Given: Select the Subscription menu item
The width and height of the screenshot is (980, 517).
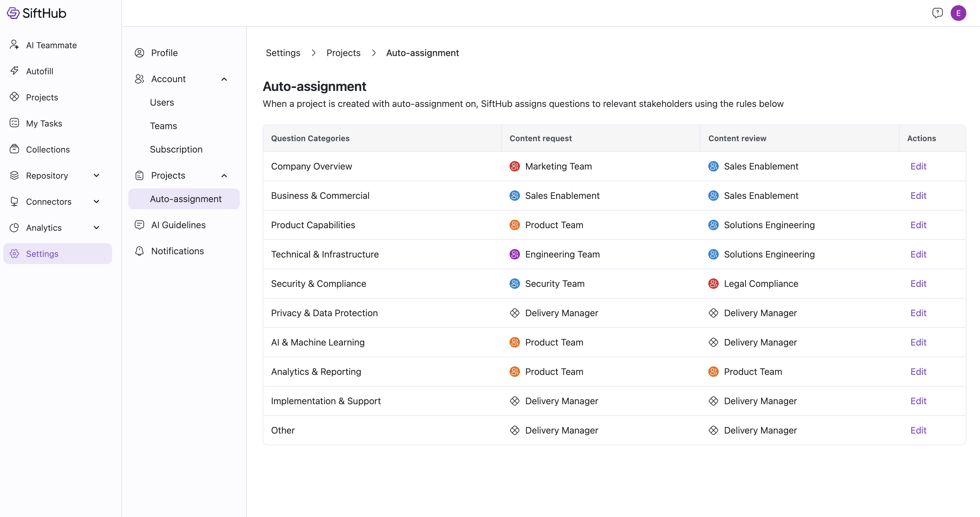Looking at the screenshot, I should pyautogui.click(x=176, y=149).
